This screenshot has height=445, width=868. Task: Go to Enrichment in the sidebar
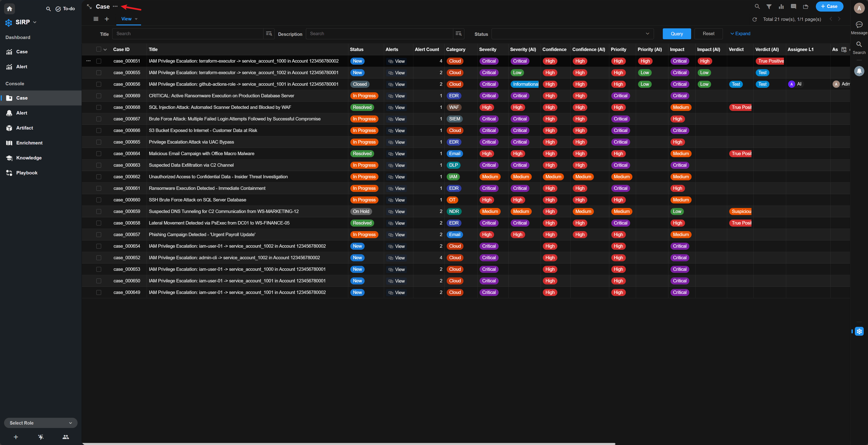41,143
